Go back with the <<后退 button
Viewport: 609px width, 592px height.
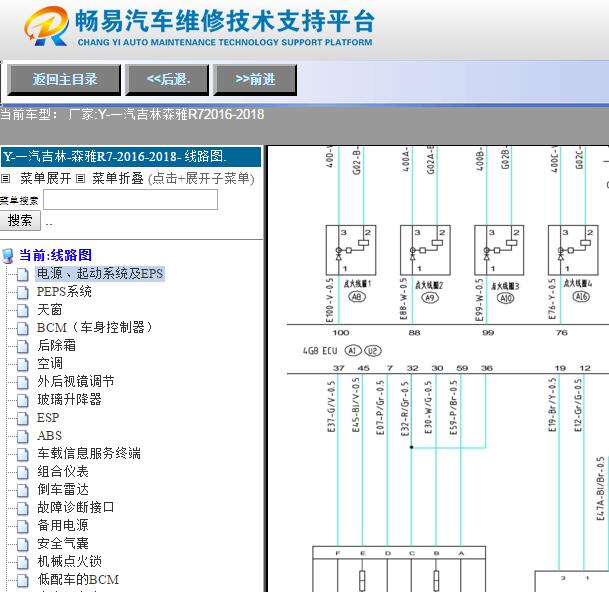(x=167, y=80)
